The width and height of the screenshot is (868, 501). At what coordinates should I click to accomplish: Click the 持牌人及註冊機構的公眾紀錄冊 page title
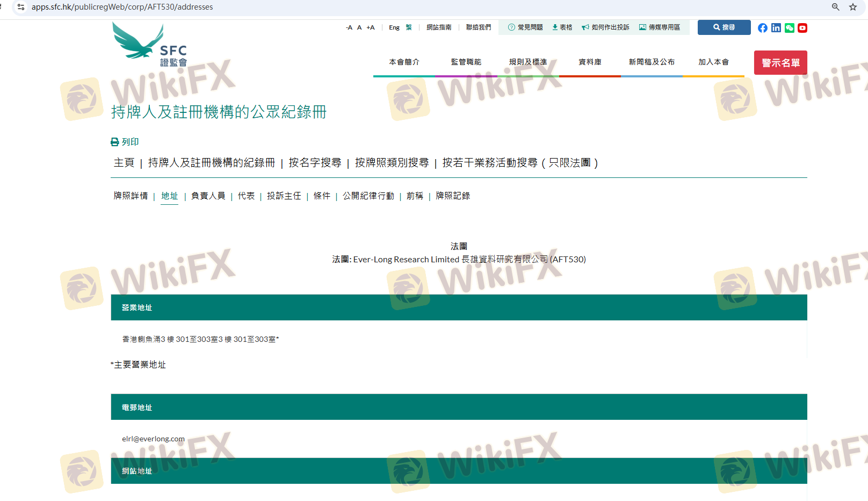click(x=219, y=112)
